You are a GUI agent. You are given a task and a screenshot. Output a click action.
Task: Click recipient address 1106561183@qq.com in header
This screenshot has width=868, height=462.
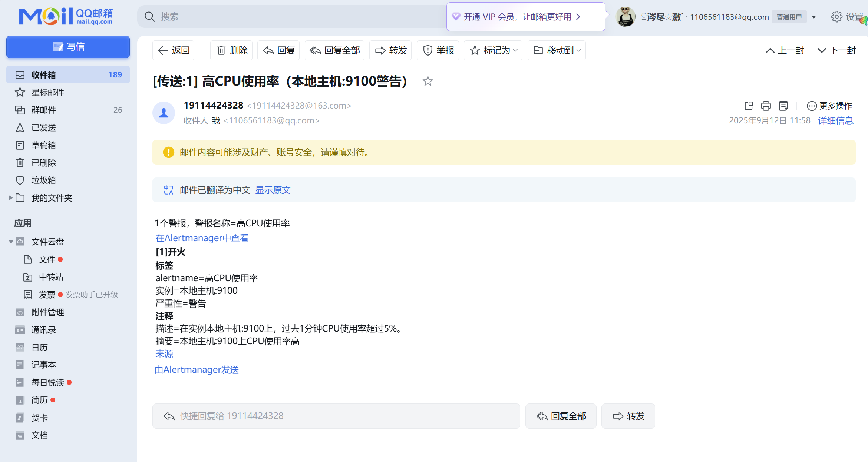point(271,121)
